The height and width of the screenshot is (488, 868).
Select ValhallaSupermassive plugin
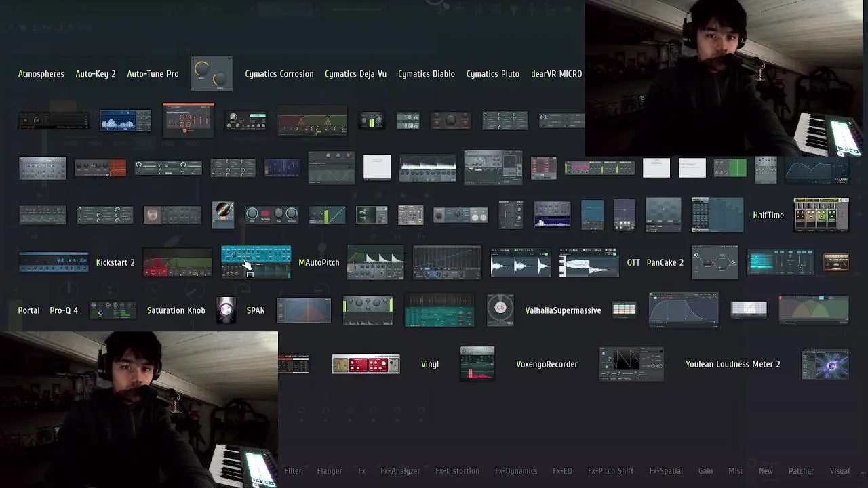563,310
